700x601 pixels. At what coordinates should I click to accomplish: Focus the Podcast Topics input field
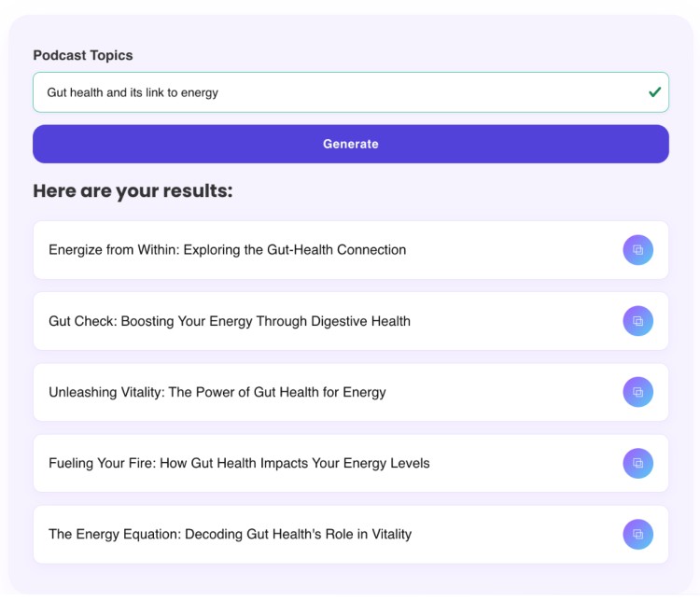pyautogui.click(x=350, y=92)
